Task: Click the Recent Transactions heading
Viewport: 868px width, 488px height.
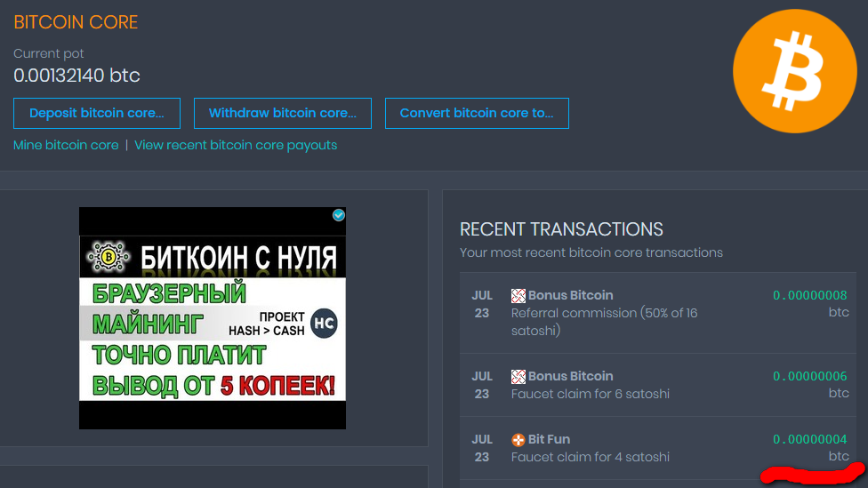Action: (x=561, y=229)
